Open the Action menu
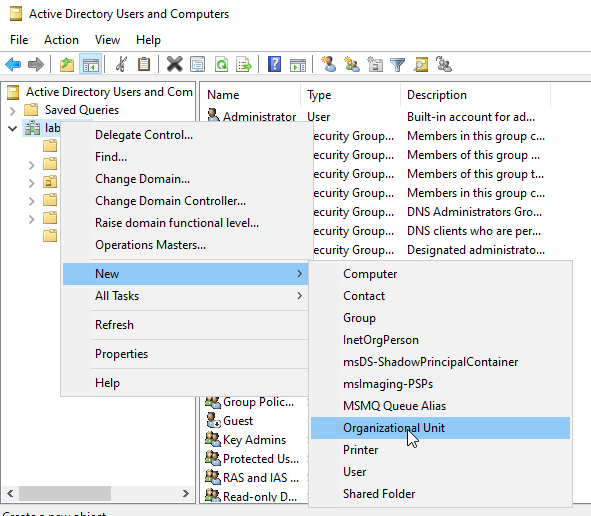The width and height of the screenshot is (591, 516). tap(61, 40)
